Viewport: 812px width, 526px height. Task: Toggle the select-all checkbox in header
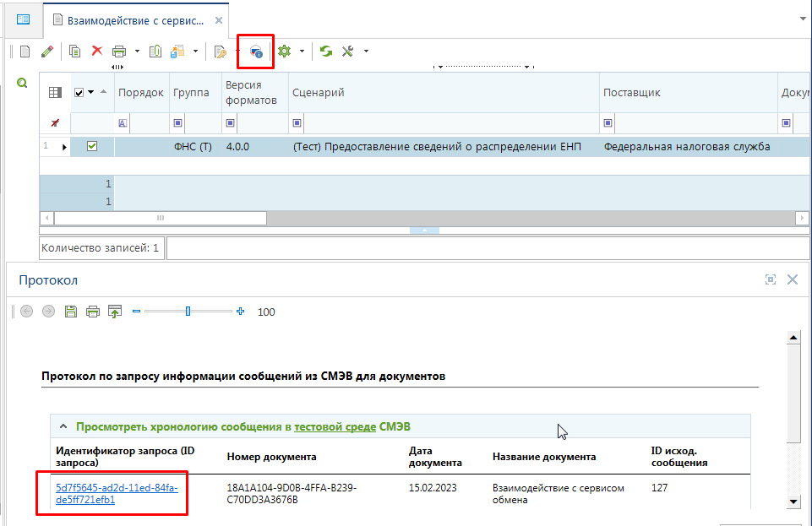(x=79, y=93)
